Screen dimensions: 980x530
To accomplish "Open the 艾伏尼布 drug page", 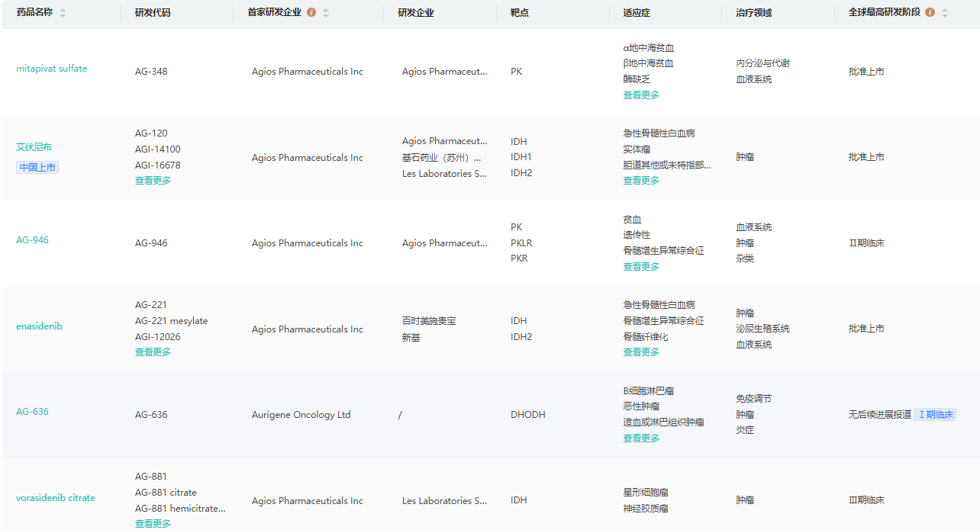I will (x=34, y=147).
